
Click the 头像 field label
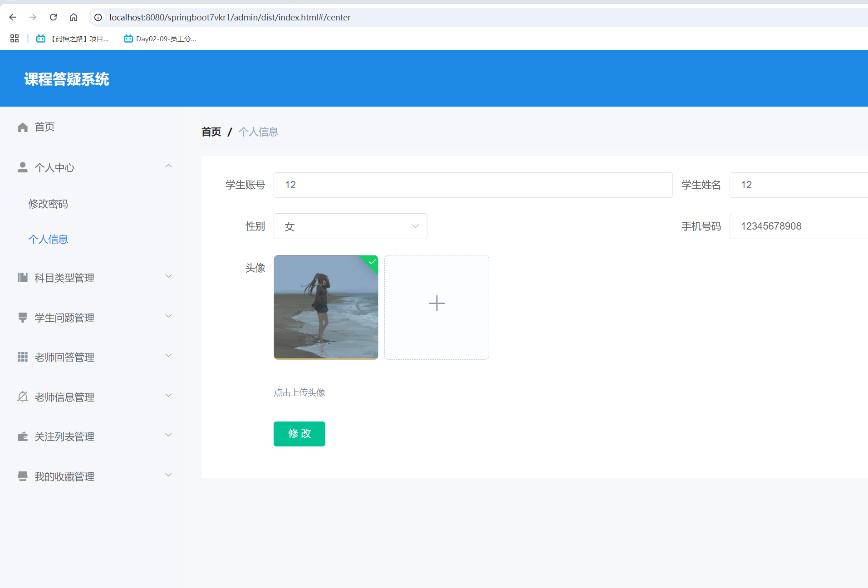click(x=255, y=268)
